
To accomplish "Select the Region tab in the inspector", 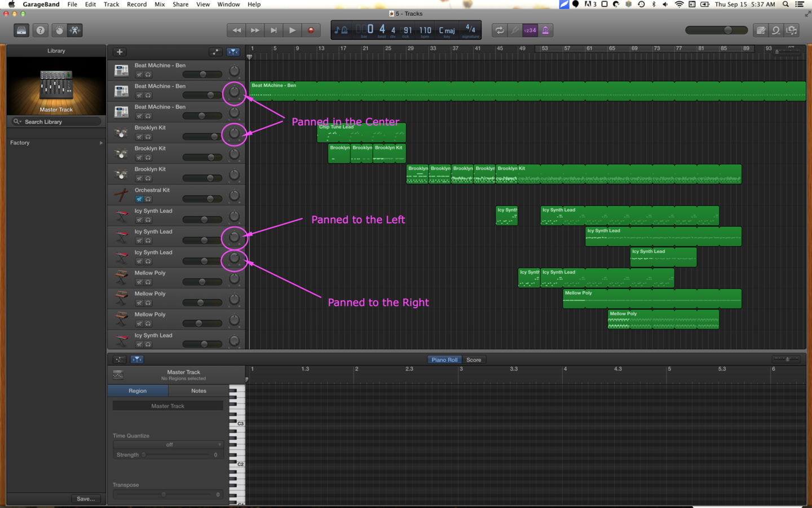I will (138, 391).
